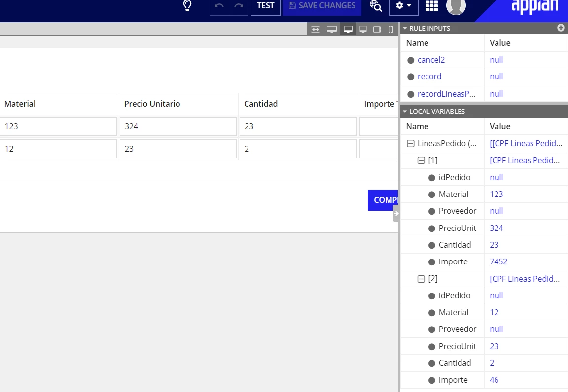The height and width of the screenshot is (392, 568).
Task: Select the tablet preview
Action: point(377,30)
